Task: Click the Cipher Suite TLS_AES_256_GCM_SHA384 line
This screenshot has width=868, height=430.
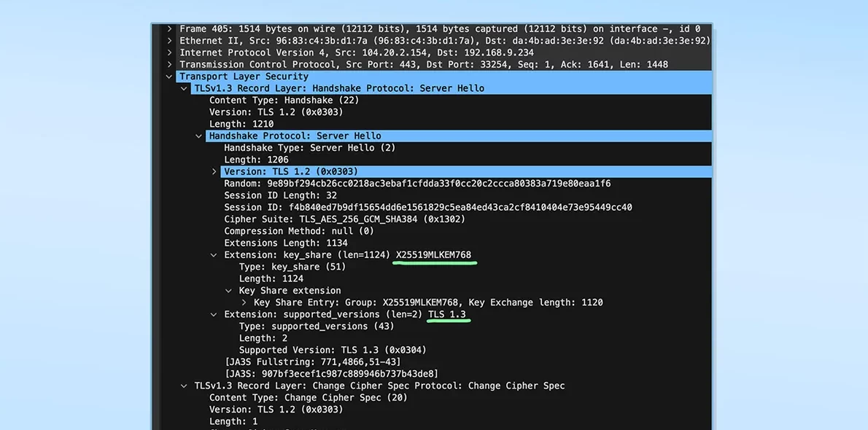Action: click(344, 219)
